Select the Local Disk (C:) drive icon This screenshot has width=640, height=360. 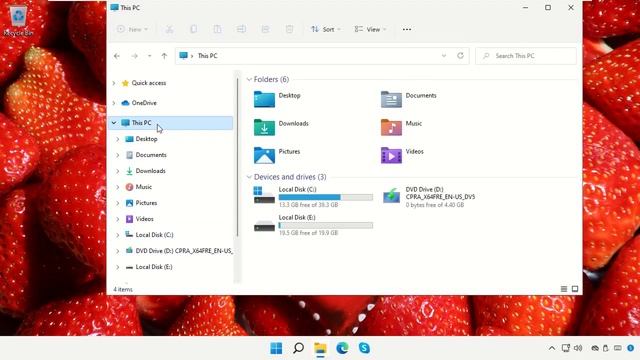pyautogui.click(x=264, y=195)
